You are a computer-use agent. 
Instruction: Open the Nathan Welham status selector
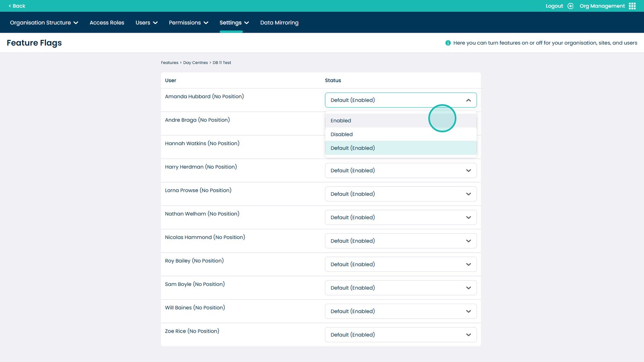tap(469, 217)
